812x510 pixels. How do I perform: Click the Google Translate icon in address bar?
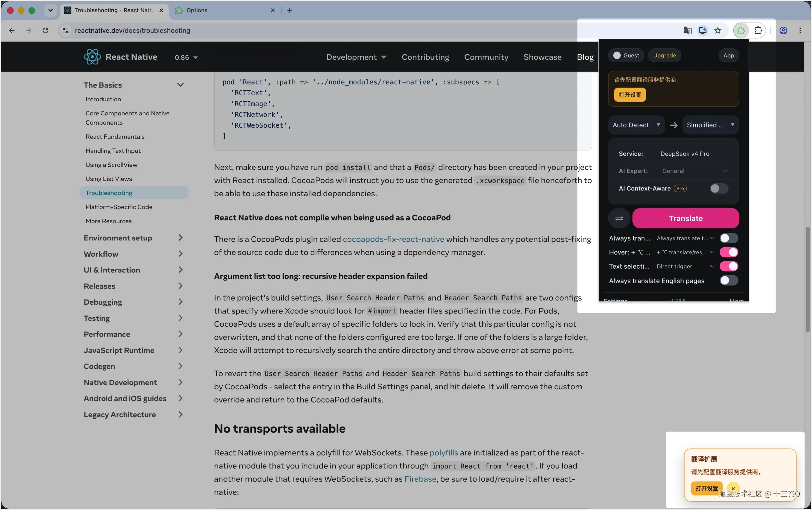pyautogui.click(x=687, y=30)
